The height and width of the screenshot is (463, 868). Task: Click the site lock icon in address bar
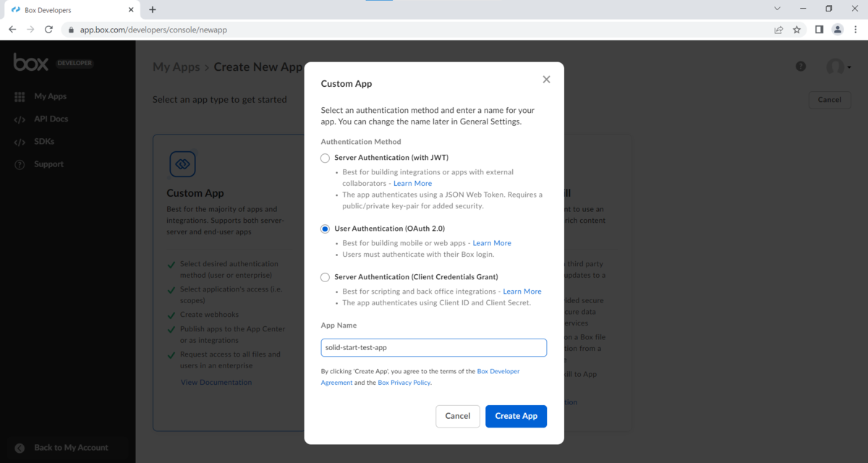point(71,30)
